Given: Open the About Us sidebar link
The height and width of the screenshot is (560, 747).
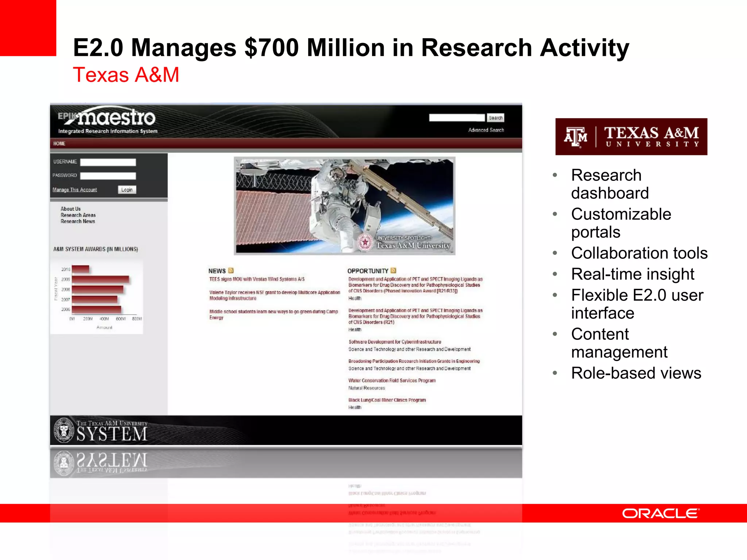Looking at the screenshot, I should coord(71,209).
